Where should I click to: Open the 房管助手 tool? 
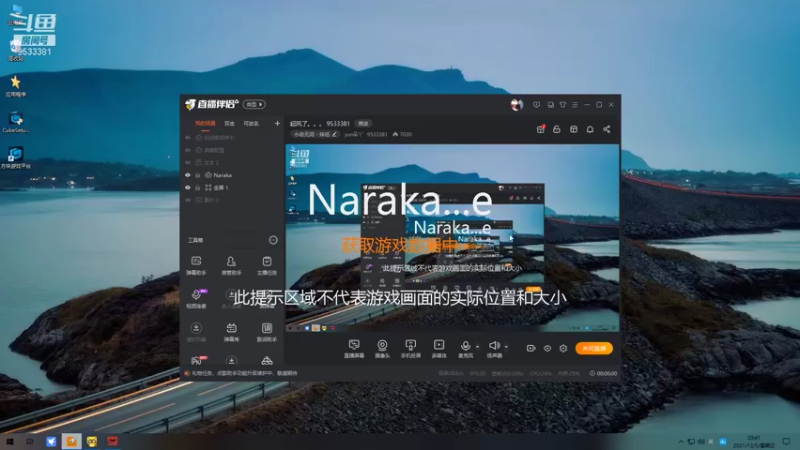click(231, 265)
